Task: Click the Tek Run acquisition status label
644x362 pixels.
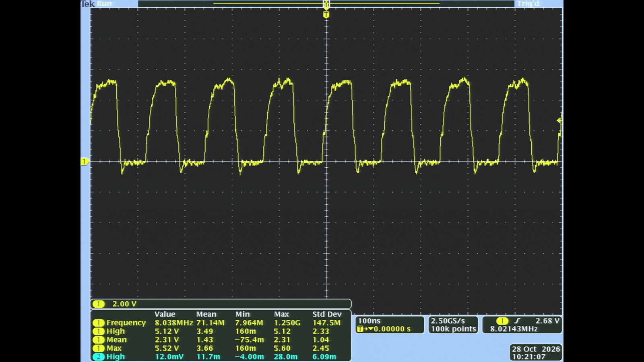Action: pyautogui.click(x=96, y=4)
